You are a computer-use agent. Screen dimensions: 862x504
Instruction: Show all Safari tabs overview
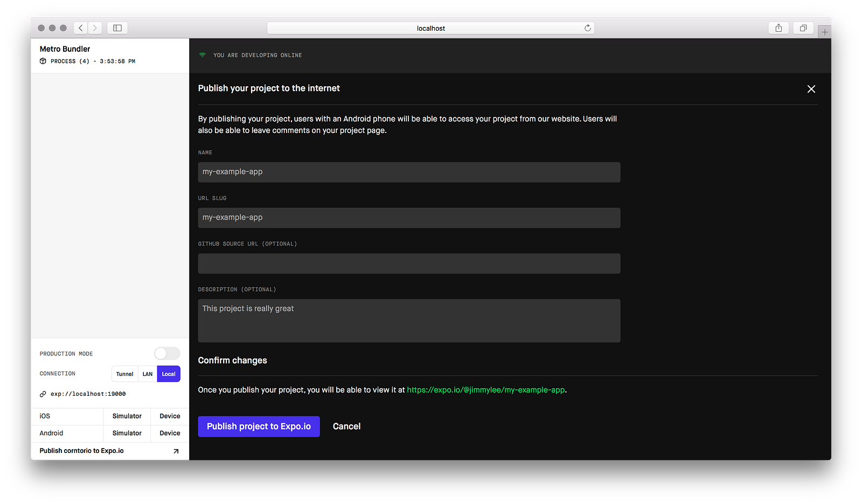pyautogui.click(x=803, y=28)
